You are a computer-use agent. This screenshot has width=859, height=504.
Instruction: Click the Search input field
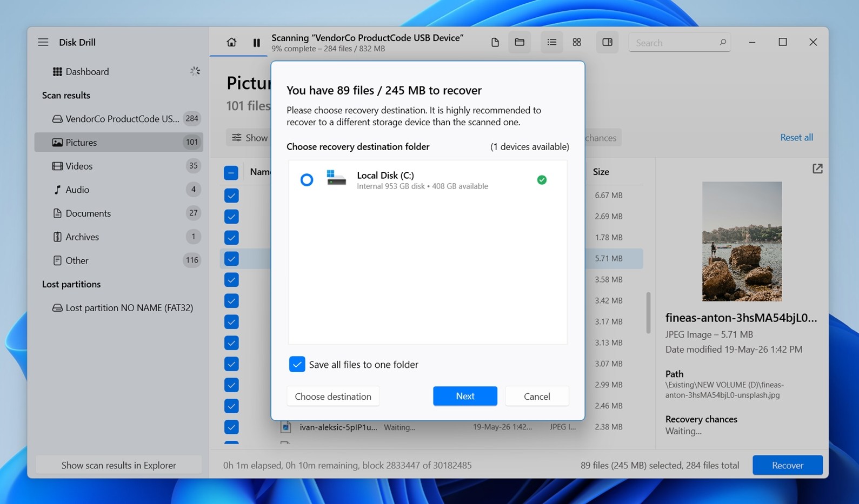680,43
